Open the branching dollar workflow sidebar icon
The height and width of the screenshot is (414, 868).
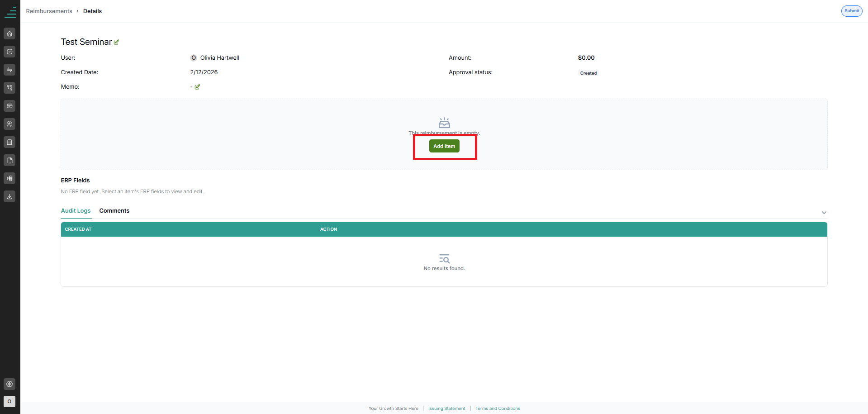9,88
